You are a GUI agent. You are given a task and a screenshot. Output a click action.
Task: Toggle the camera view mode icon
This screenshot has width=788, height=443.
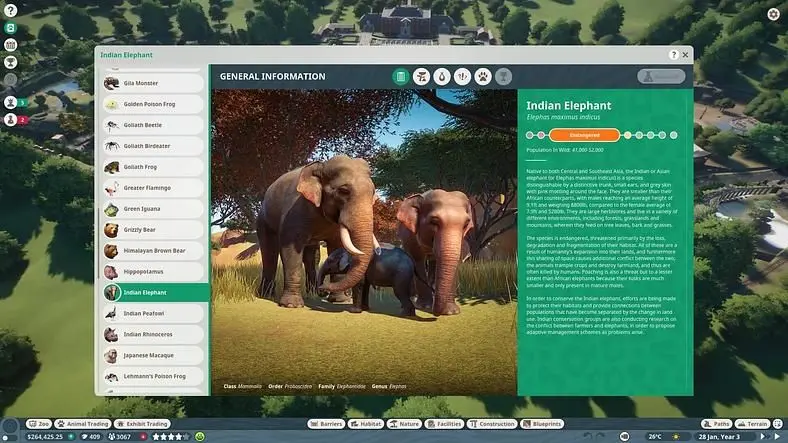(x=624, y=436)
